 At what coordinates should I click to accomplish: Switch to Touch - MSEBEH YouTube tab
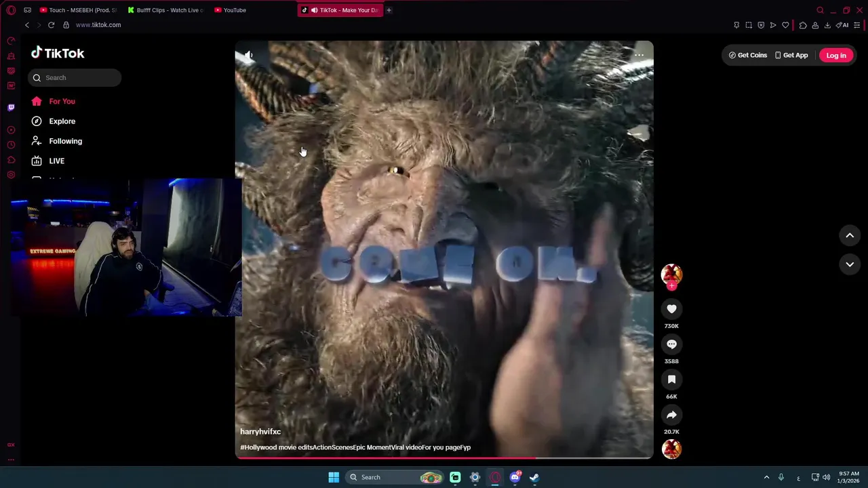click(78, 10)
